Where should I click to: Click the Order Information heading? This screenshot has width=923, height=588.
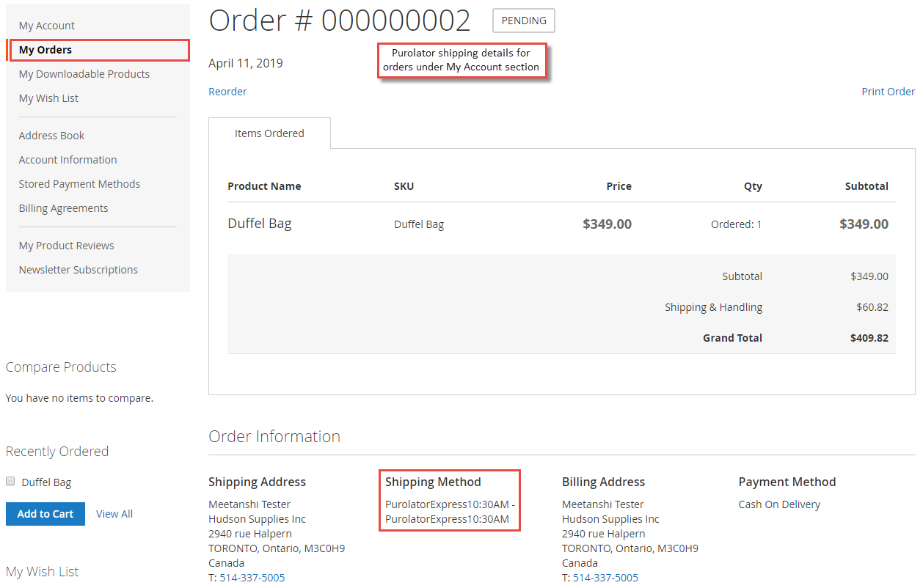[x=274, y=436]
